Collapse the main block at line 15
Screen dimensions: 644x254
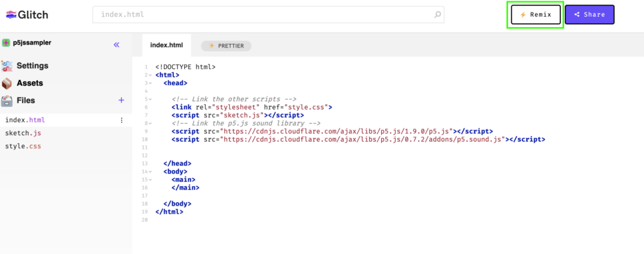(150, 180)
